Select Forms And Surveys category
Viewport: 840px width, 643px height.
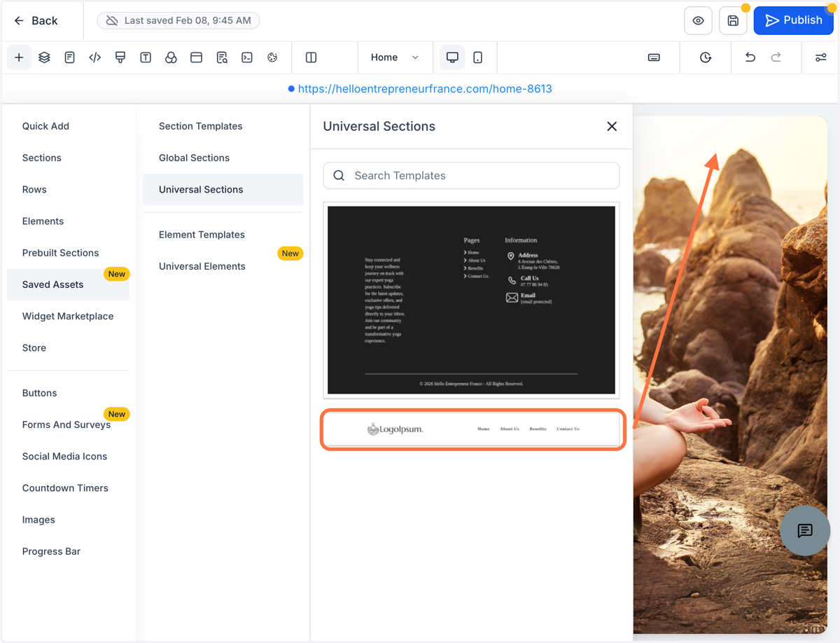(66, 424)
